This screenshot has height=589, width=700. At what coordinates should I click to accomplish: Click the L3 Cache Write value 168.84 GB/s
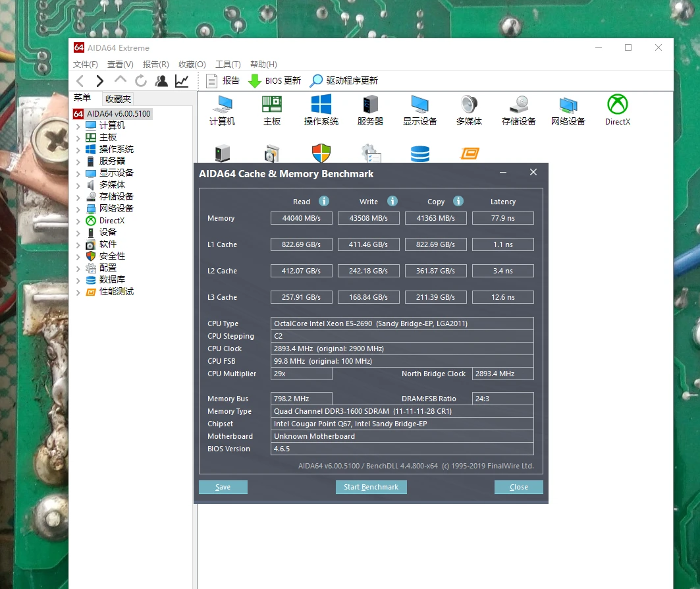coord(368,297)
